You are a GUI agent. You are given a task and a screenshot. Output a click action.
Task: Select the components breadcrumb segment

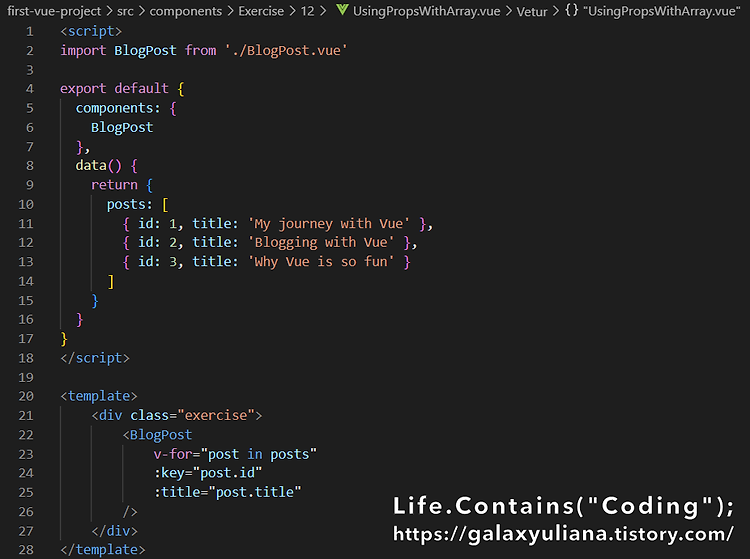(186, 11)
